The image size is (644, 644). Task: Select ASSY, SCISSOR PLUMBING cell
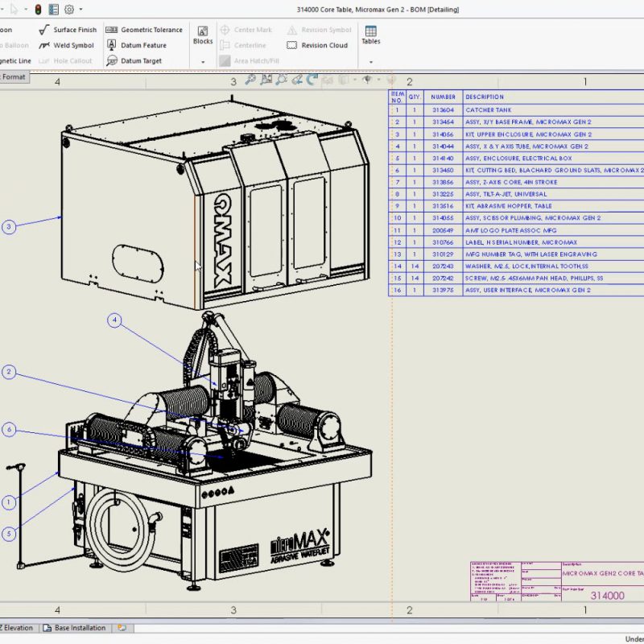tap(553, 218)
